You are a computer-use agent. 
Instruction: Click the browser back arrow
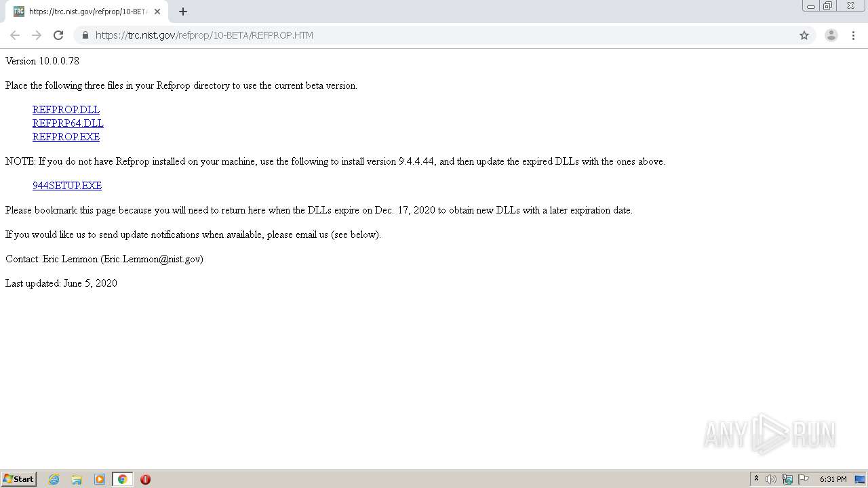point(15,35)
